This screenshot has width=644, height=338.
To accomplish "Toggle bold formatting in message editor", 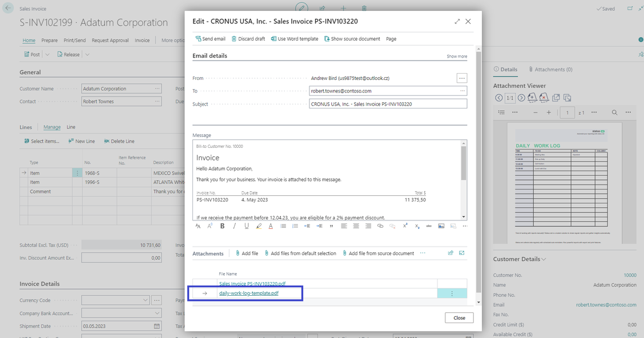I will click(222, 226).
